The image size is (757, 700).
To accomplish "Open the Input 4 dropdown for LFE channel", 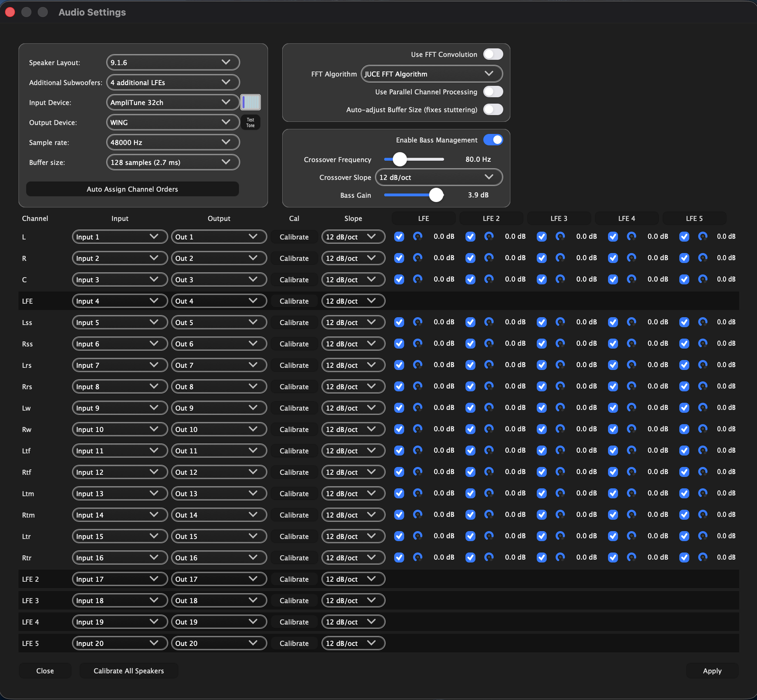I will pyautogui.click(x=119, y=301).
